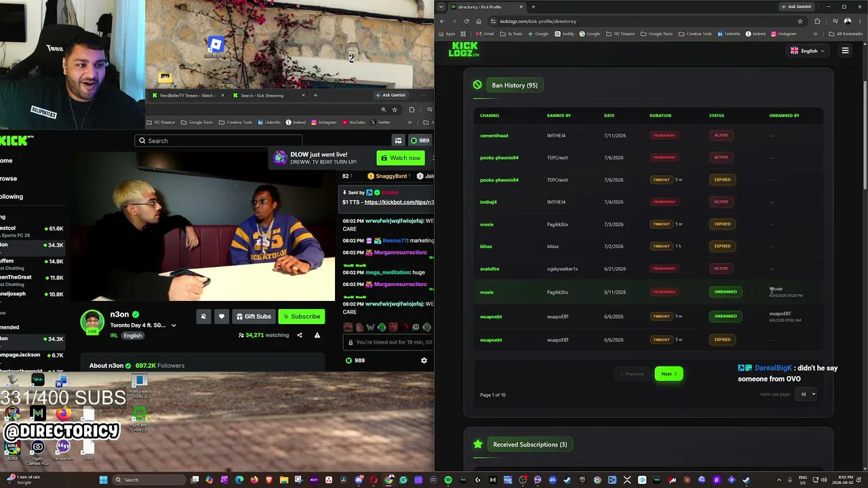Open the Browse item in Kick sidebar

click(x=8, y=178)
